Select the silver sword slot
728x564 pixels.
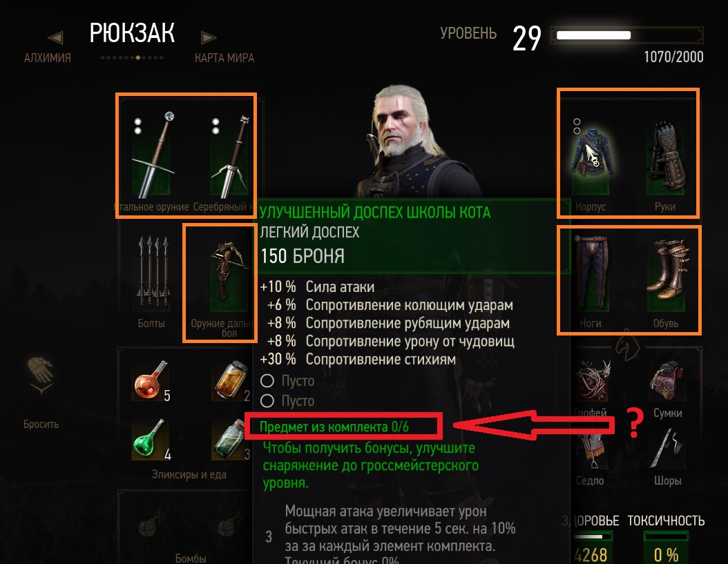pyautogui.click(x=229, y=155)
